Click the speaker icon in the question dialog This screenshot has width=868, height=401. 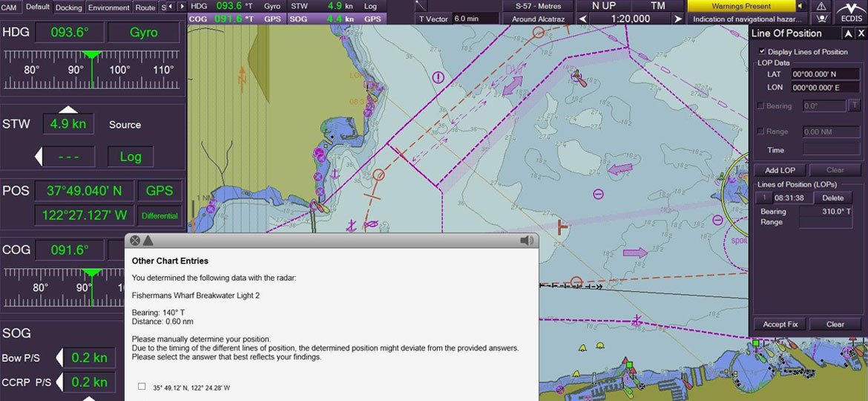[x=527, y=241]
